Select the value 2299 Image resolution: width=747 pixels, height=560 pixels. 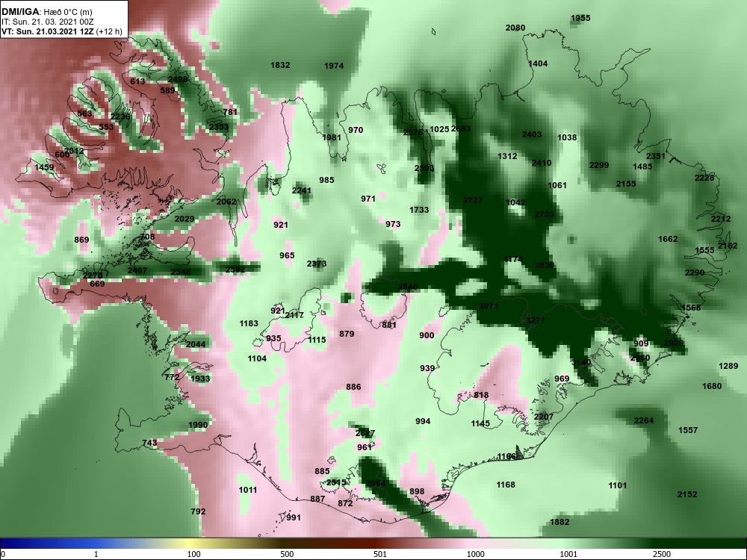point(599,165)
